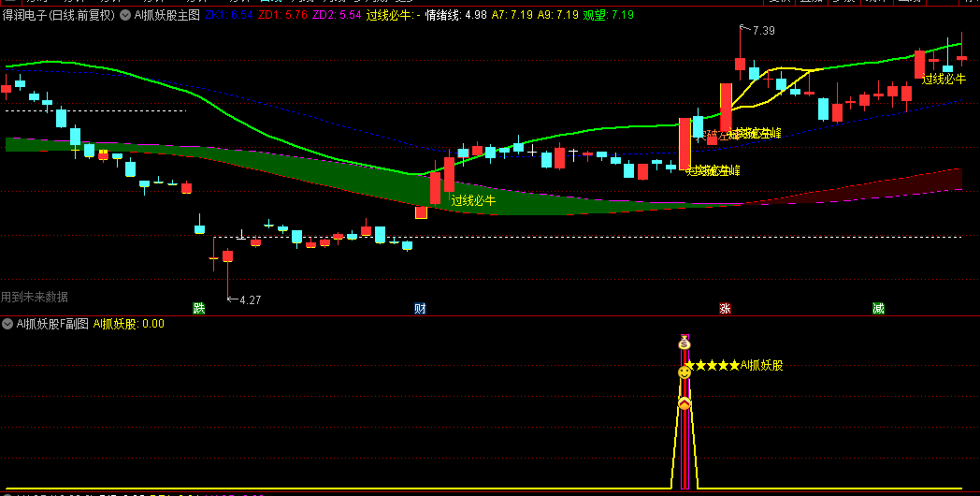This screenshot has width=980, height=496.
Task: Select the A9: 7.19 readout
Action: (x=557, y=15)
